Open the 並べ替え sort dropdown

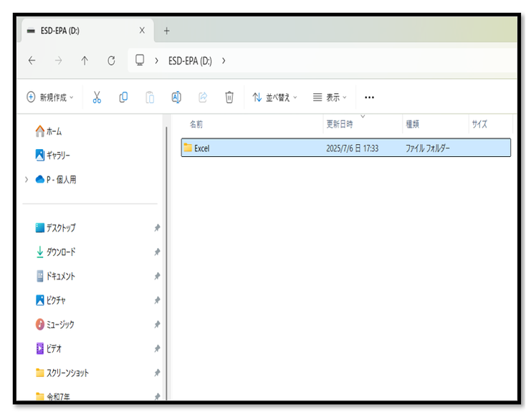pos(274,97)
